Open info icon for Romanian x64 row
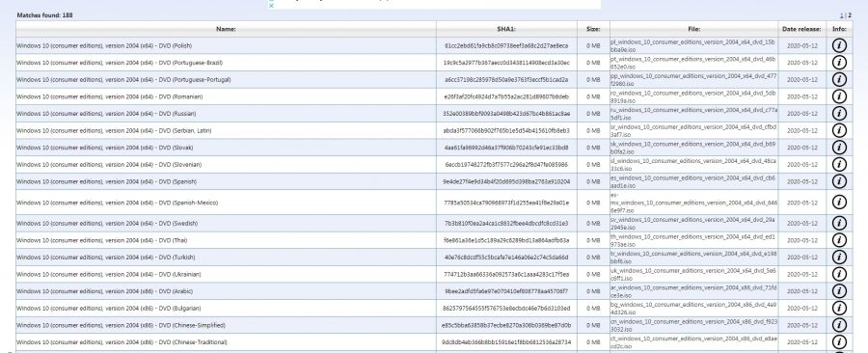 839,96
